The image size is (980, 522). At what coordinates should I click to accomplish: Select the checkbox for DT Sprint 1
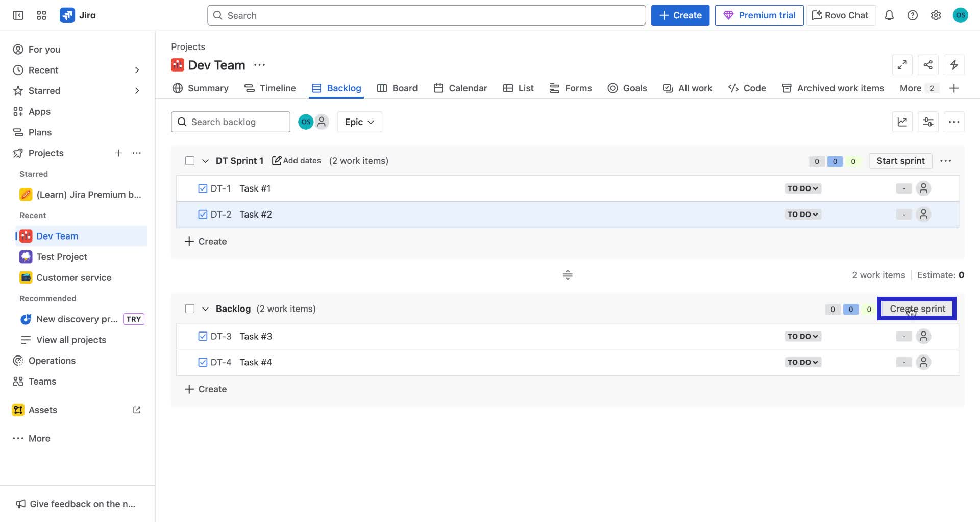coord(189,160)
